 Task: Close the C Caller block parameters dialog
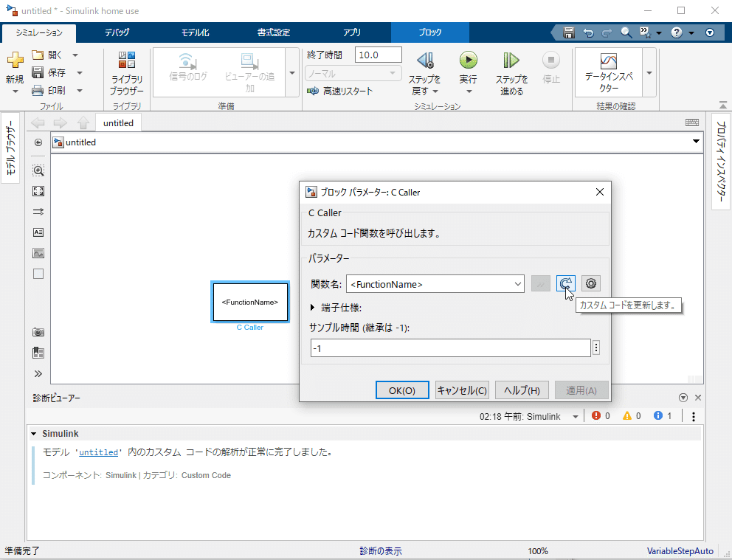[600, 192]
